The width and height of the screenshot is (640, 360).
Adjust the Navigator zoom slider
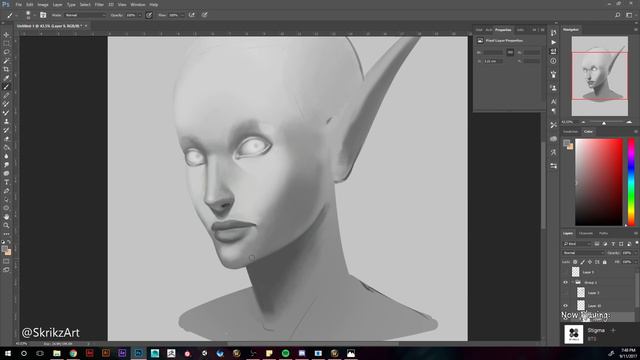pyautogui.click(x=604, y=122)
